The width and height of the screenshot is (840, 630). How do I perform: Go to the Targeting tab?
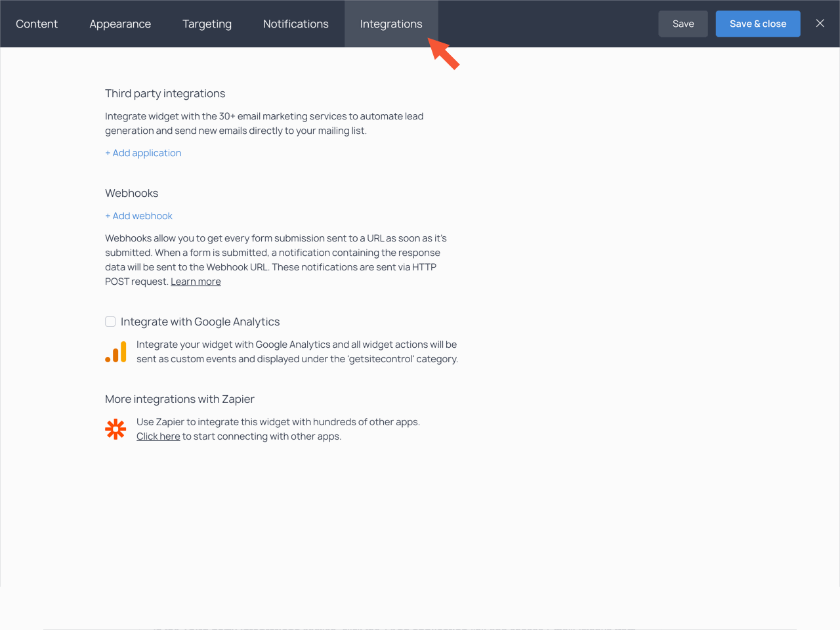pos(207,24)
